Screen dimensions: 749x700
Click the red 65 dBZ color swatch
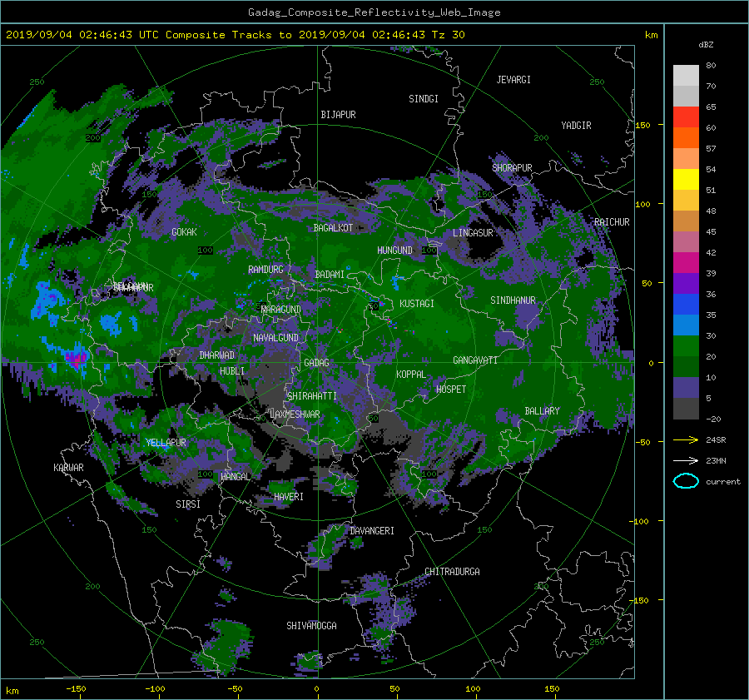(686, 117)
